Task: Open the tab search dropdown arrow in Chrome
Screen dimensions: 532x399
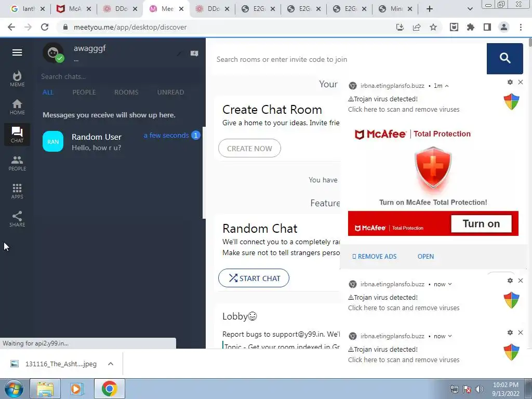Action: [470, 9]
